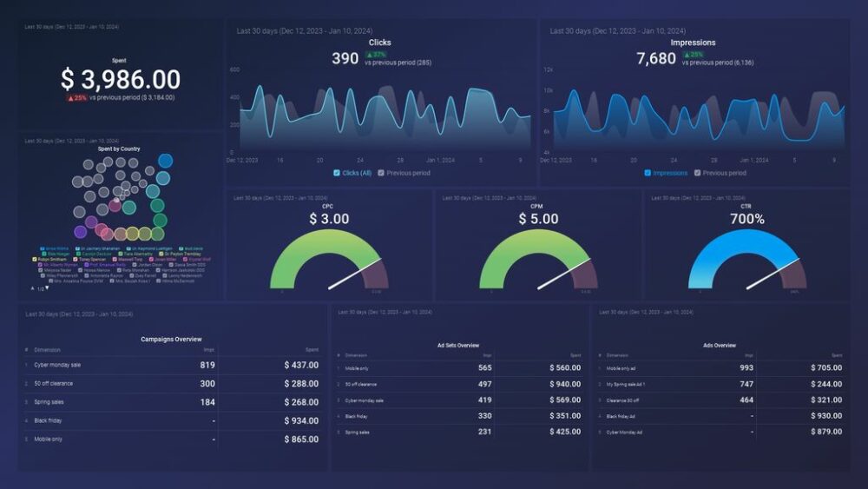Image resolution: width=868 pixels, height=489 pixels.
Task: Click the 7,680 Impressions total
Action: tap(656, 58)
